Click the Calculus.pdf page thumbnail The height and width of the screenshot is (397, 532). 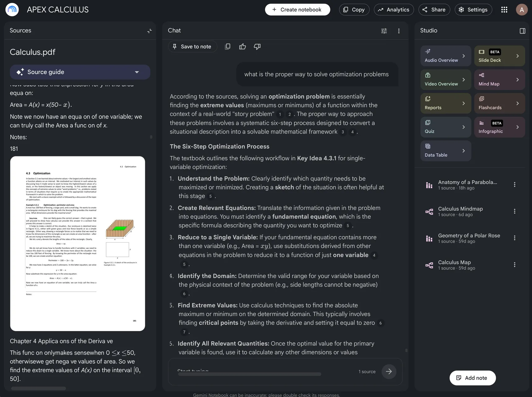(x=78, y=243)
